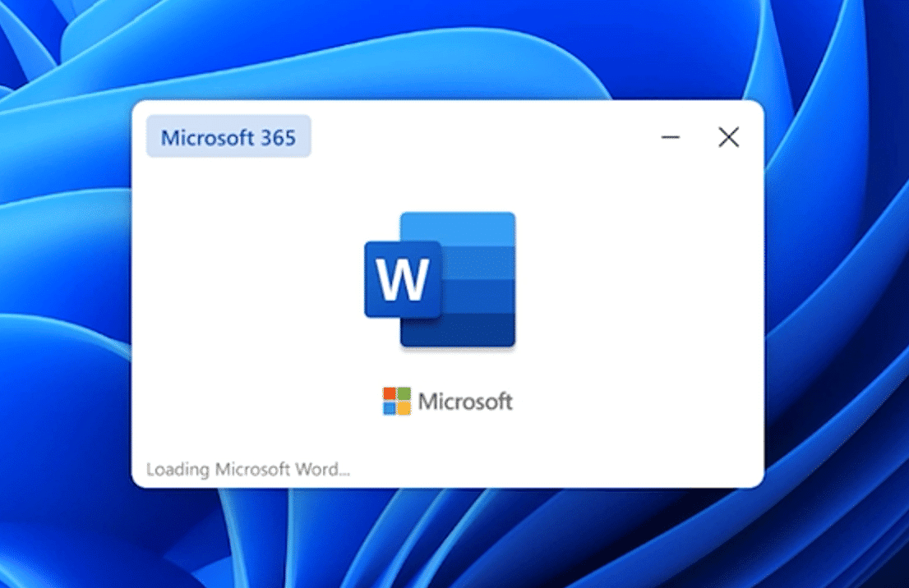Click the Microsoft four-color logo
The height and width of the screenshot is (588, 909).
click(x=396, y=401)
